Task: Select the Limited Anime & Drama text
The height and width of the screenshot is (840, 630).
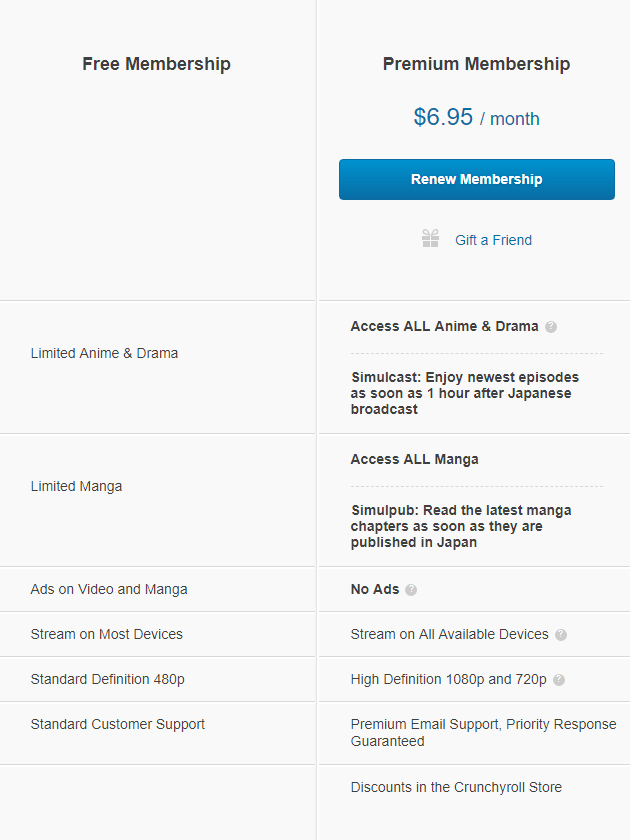Action: coord(104,353)
